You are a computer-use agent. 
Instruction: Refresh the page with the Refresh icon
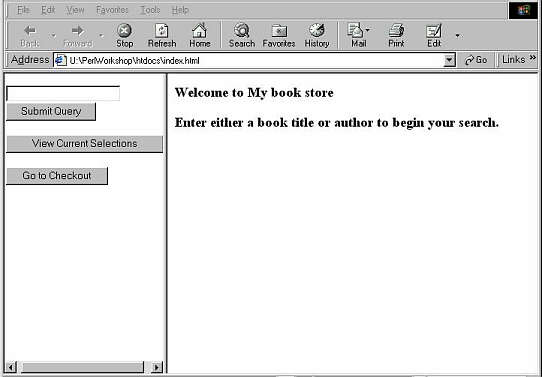(161, 31)
